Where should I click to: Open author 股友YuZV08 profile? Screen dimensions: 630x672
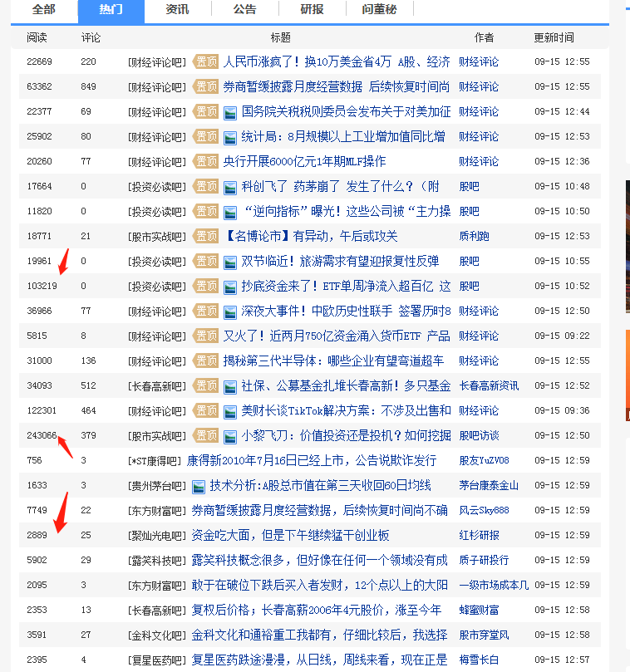[x=484, y=460]
